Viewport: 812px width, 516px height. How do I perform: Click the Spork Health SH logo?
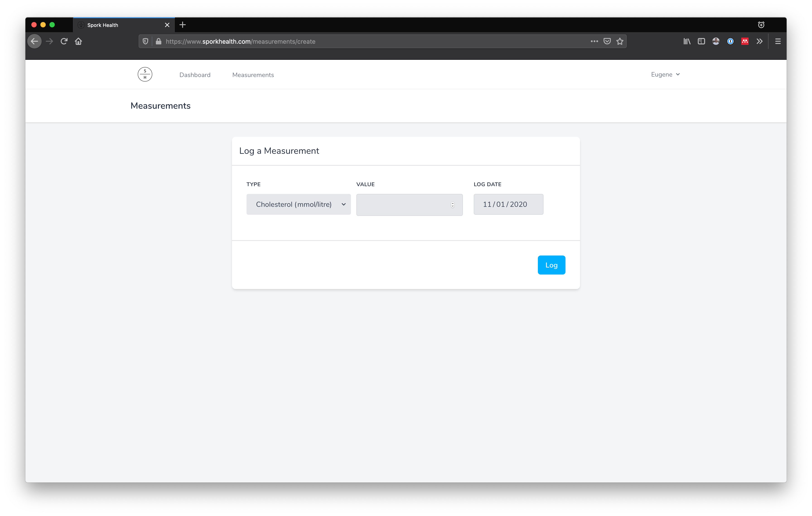click(145, 74)
